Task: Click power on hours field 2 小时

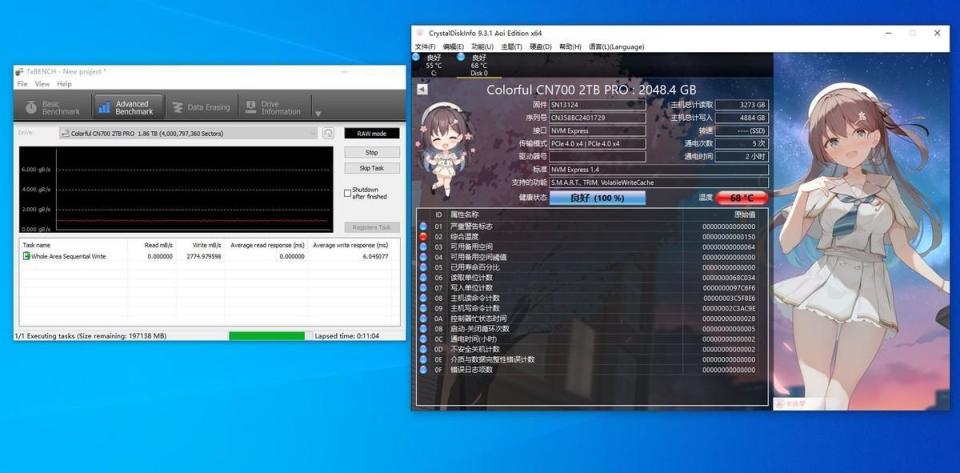Action: click(x=741, y=156)
